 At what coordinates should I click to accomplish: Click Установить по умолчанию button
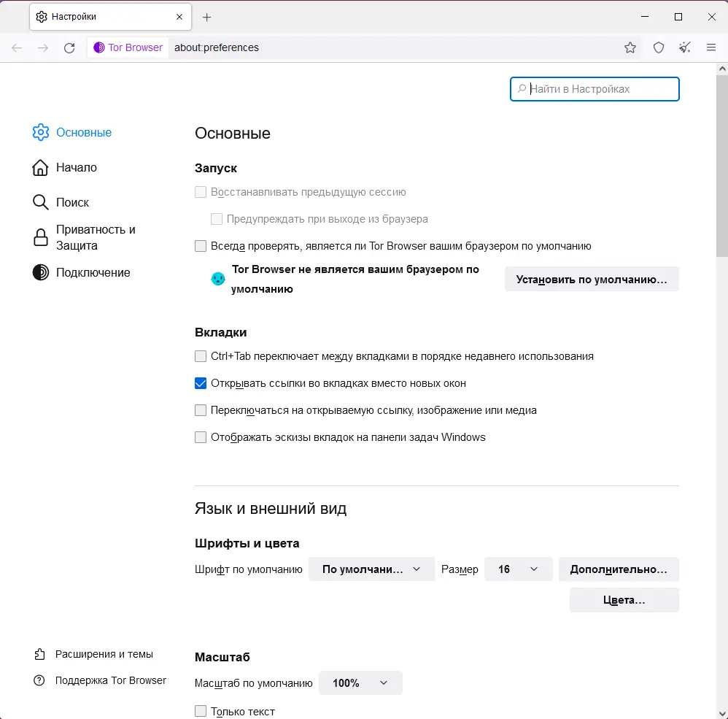pos(591,279)
